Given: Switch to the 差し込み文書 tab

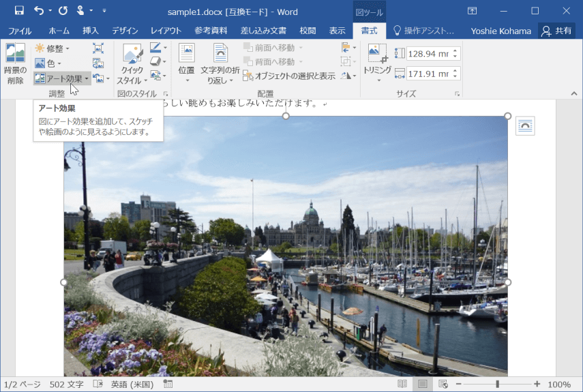Looking at the screenshot, I should point(263,31).
